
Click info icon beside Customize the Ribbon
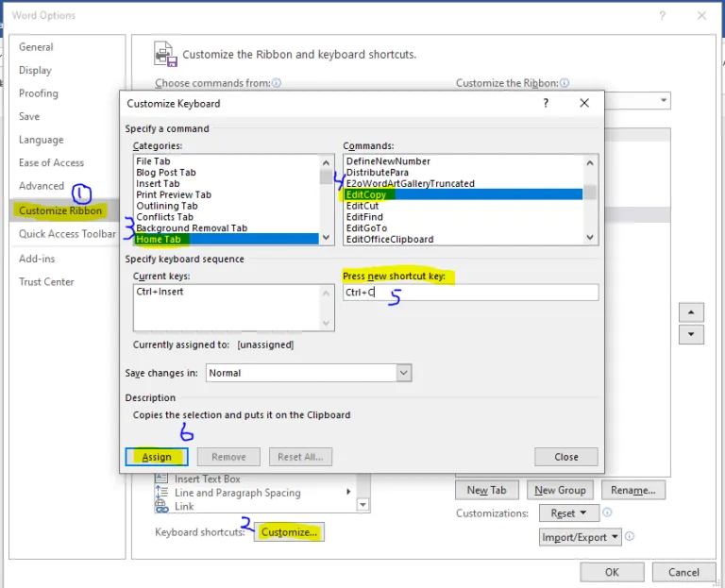tap(565, 83)
